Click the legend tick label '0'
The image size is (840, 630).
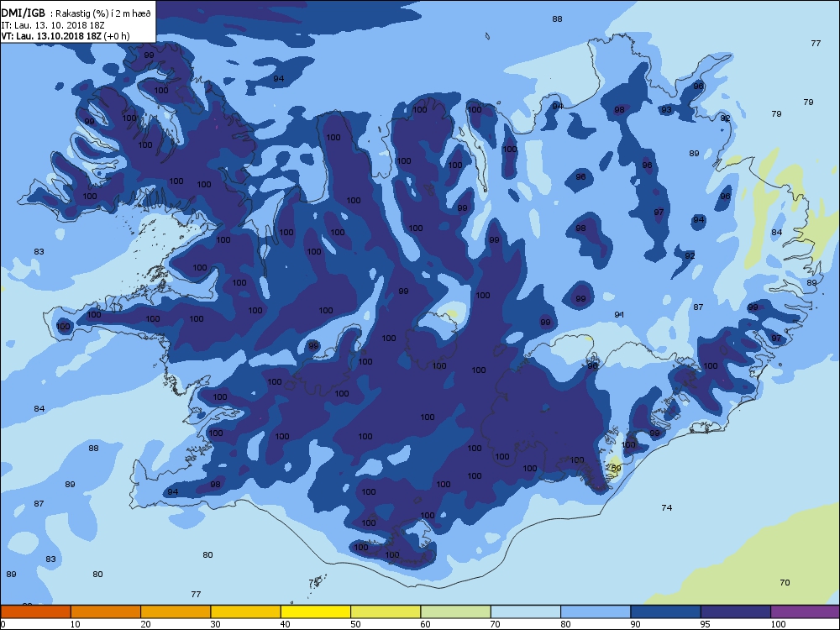coord(3,624)
